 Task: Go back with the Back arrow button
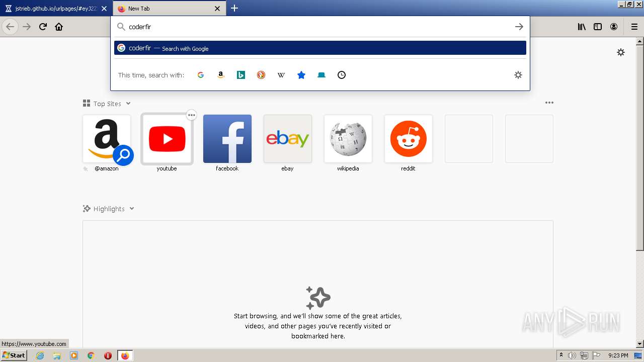10,27
